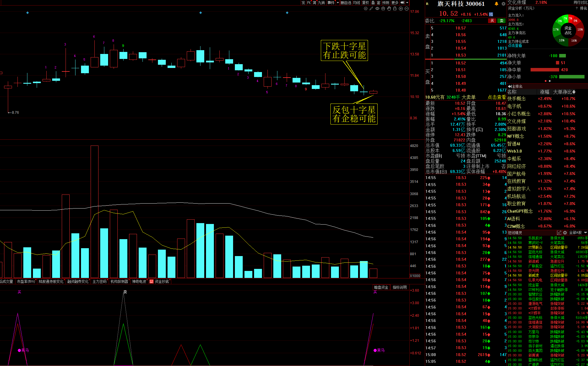Select the feather drawing tool icon
The width and height of the screenshot is (588, 366).
coord(371,9)
